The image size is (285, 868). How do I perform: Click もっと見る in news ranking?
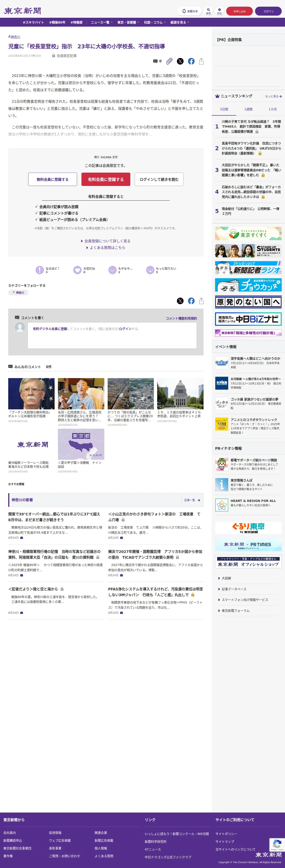click(x=273, y=96)
